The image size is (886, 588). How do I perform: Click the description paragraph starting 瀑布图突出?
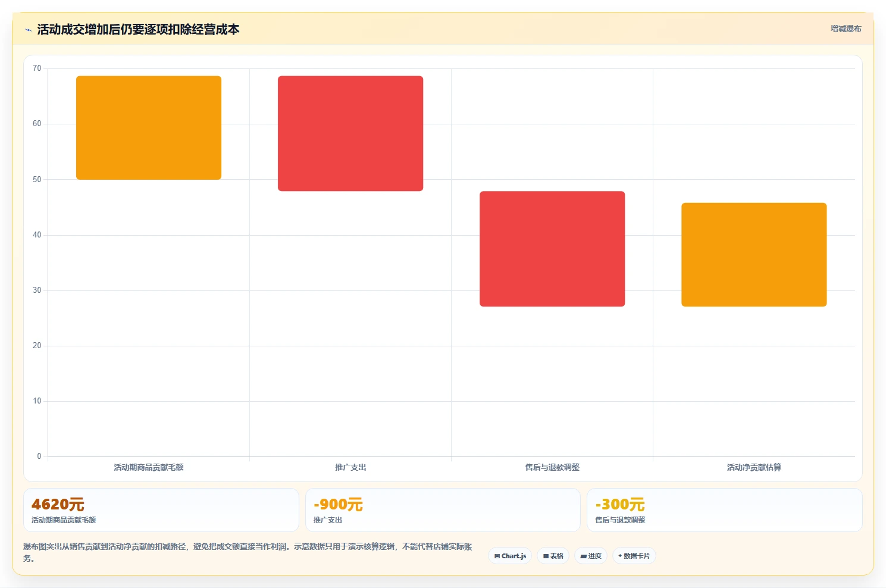click(248, 552)
